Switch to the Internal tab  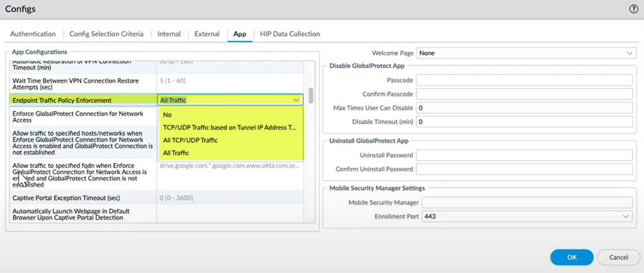point(169,34)
